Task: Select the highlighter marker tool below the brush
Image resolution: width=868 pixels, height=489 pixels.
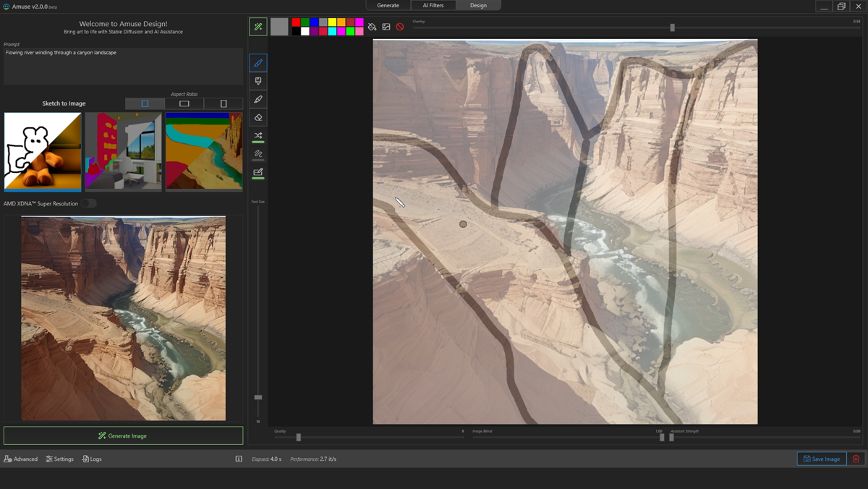Action: 258,81
